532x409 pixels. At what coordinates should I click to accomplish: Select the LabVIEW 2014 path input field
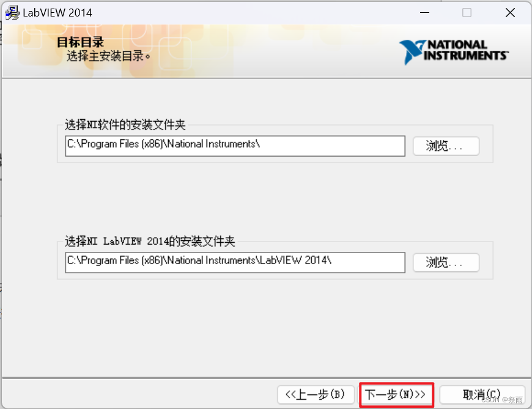pos(235,262)
